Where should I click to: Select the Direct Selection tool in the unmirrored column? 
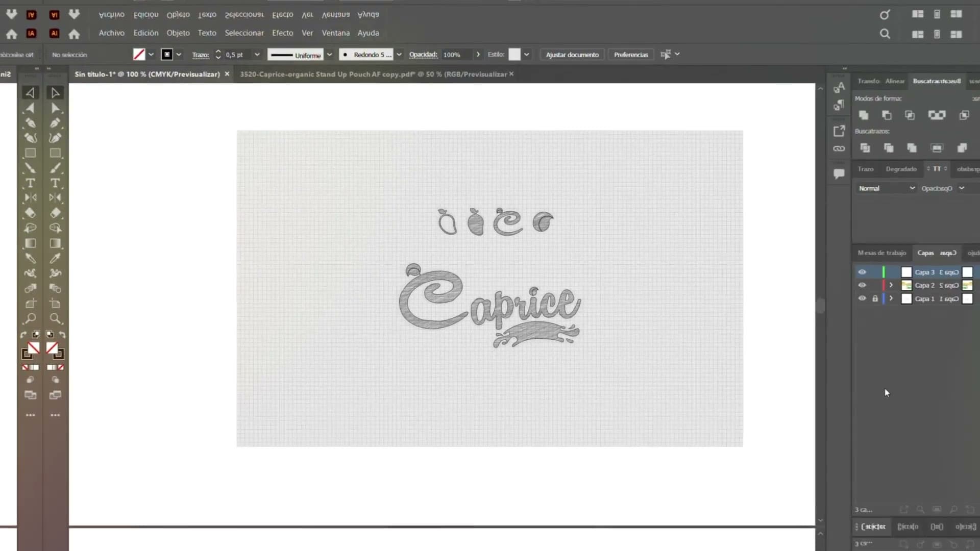tap(55, 108)
